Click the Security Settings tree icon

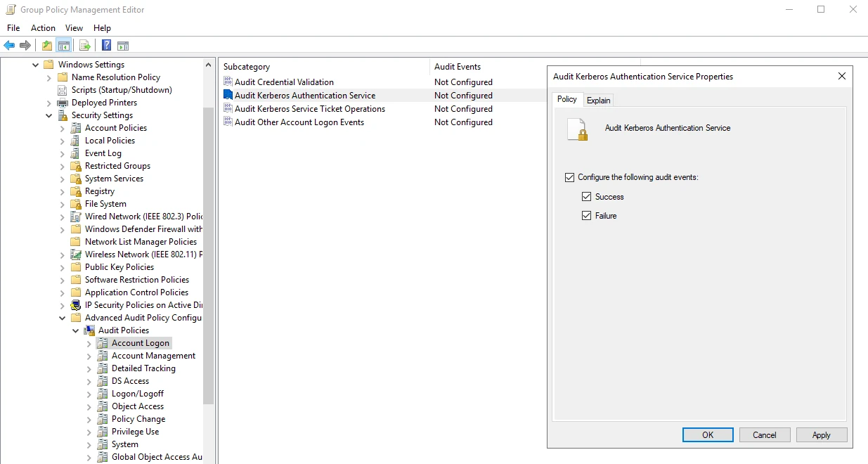click(63, 115)
